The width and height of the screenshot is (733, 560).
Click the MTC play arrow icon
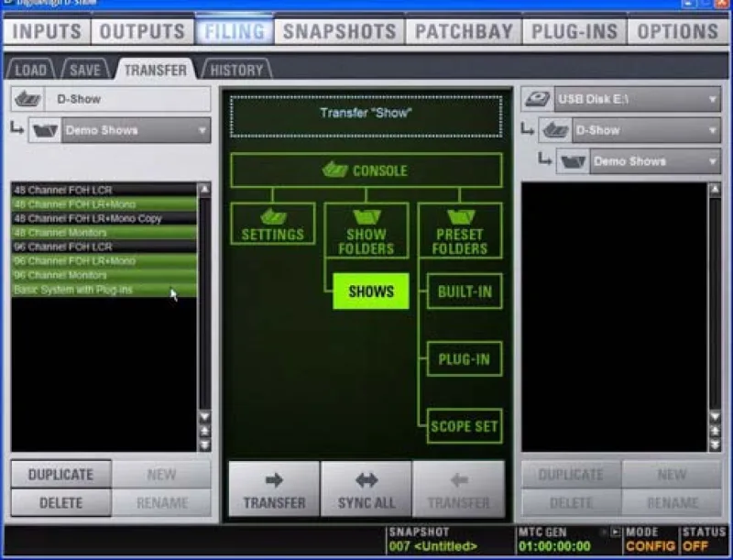(x=616, y=533)
